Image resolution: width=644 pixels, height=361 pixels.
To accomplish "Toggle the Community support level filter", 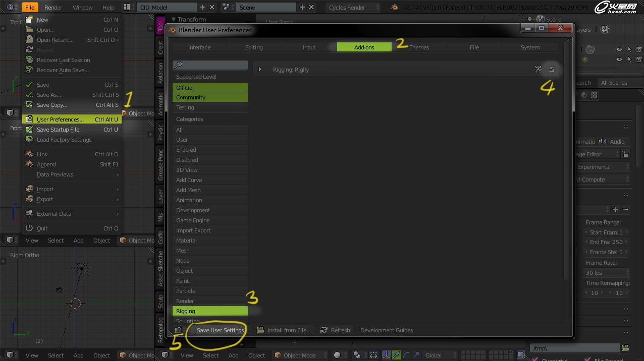I will point(210,97).
